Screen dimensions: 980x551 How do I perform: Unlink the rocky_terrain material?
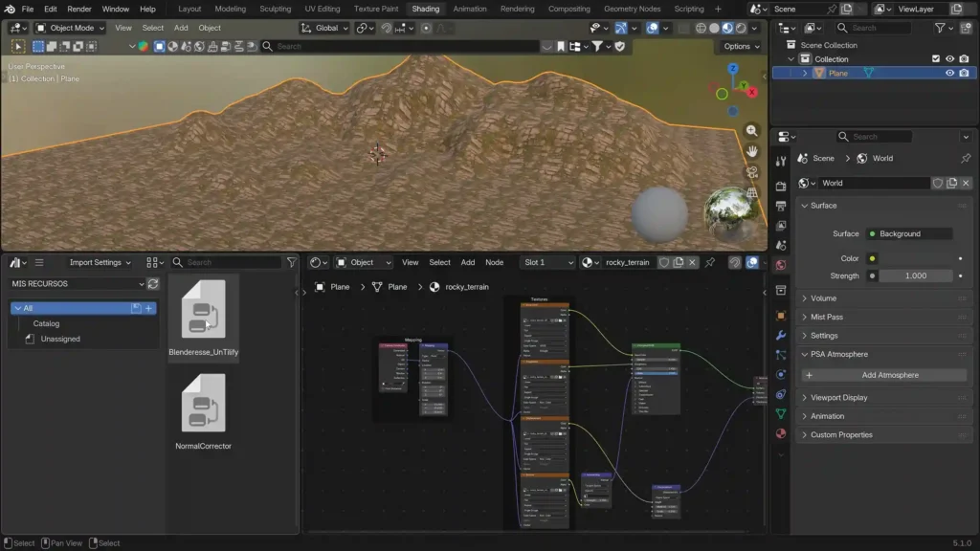(x=692, y=262)
